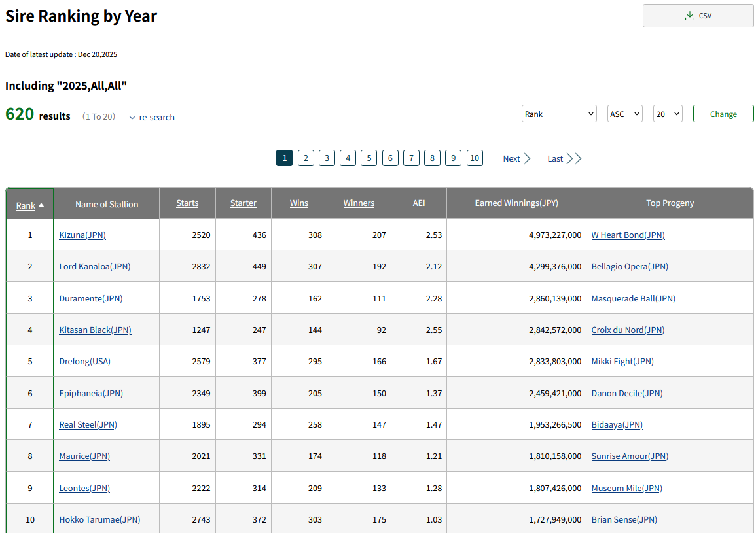The width and height of the screenshot is (756, 533).
Task: Select Hokko Tarumae winners value 175
Action: click(379, 520)
